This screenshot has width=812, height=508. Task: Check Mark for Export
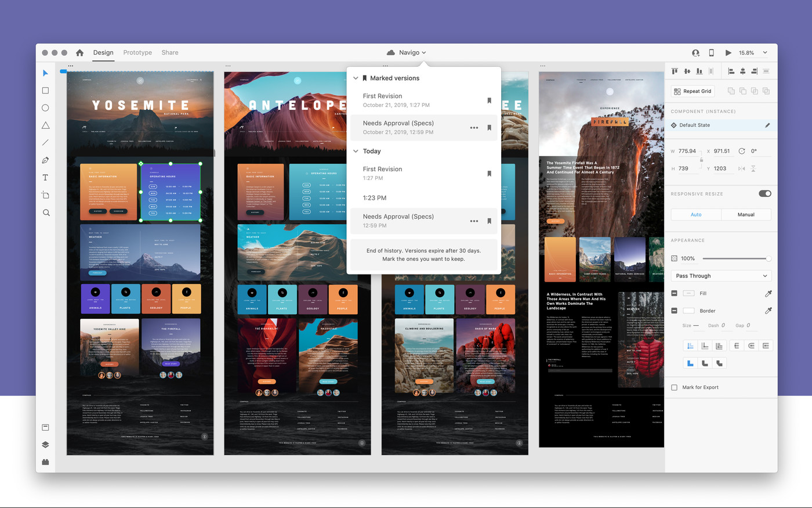[x=674, y=387]
